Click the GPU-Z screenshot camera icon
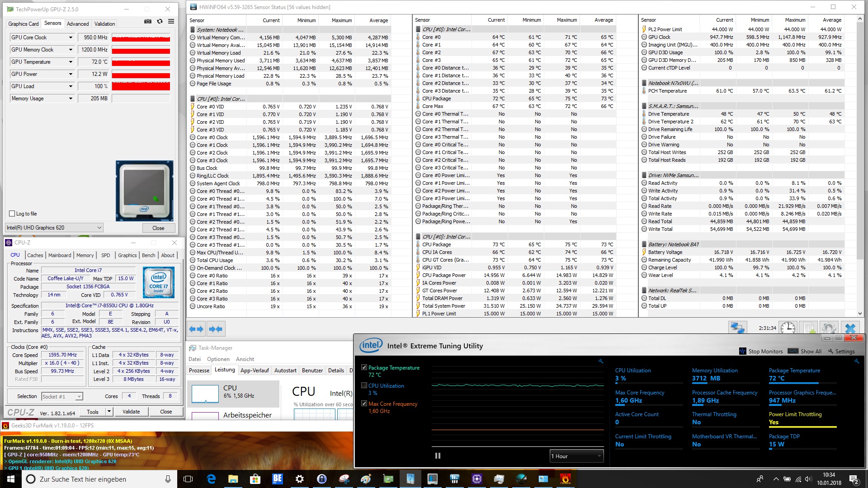This screenshot has height=488, width=868. tap(148, 21)
